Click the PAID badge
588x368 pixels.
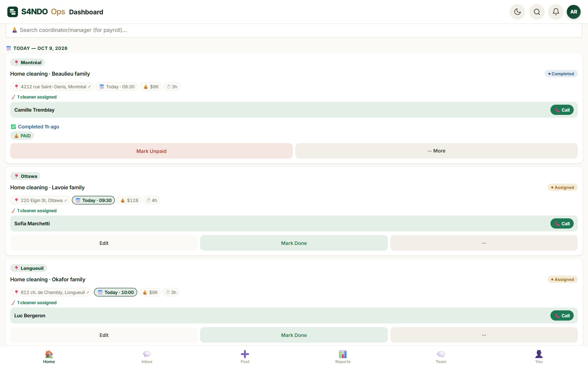click(x=22, y=136)
